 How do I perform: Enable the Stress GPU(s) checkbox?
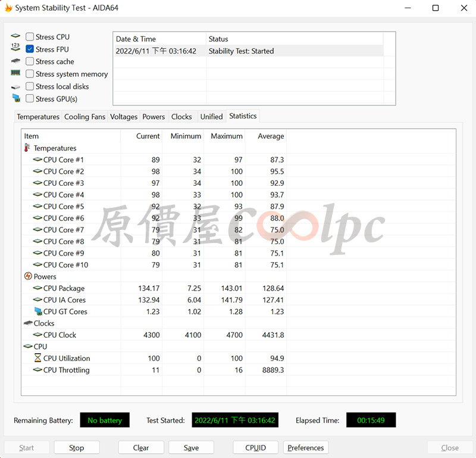[30, 99]
